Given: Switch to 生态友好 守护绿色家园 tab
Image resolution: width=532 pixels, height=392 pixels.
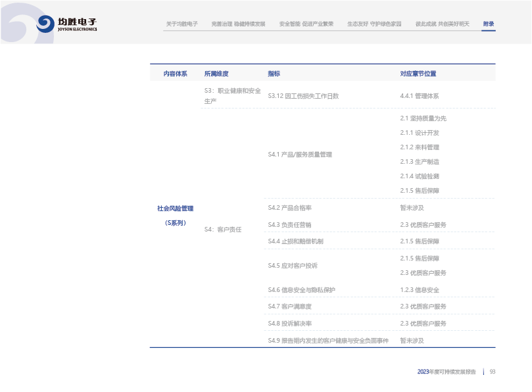Looking at the screenshot, I should 374,24.
